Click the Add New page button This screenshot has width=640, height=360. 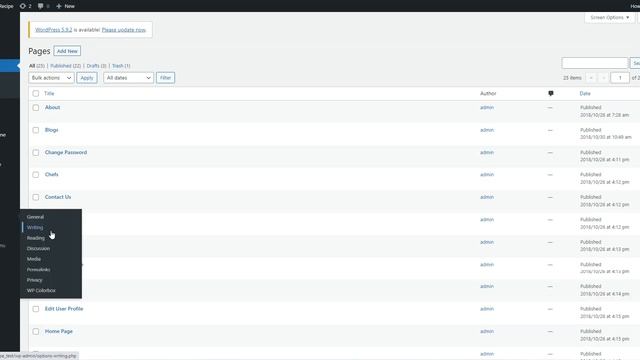pos(67,51)
